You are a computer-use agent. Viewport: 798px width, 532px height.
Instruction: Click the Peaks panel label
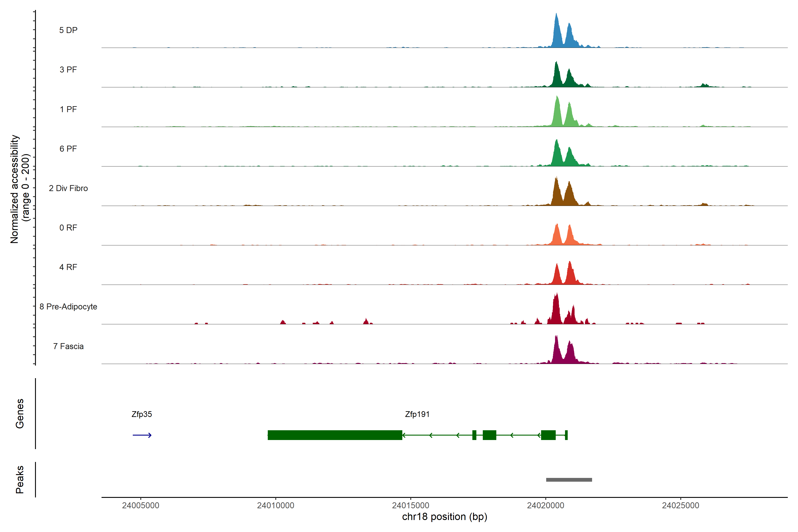coord(20,479)
